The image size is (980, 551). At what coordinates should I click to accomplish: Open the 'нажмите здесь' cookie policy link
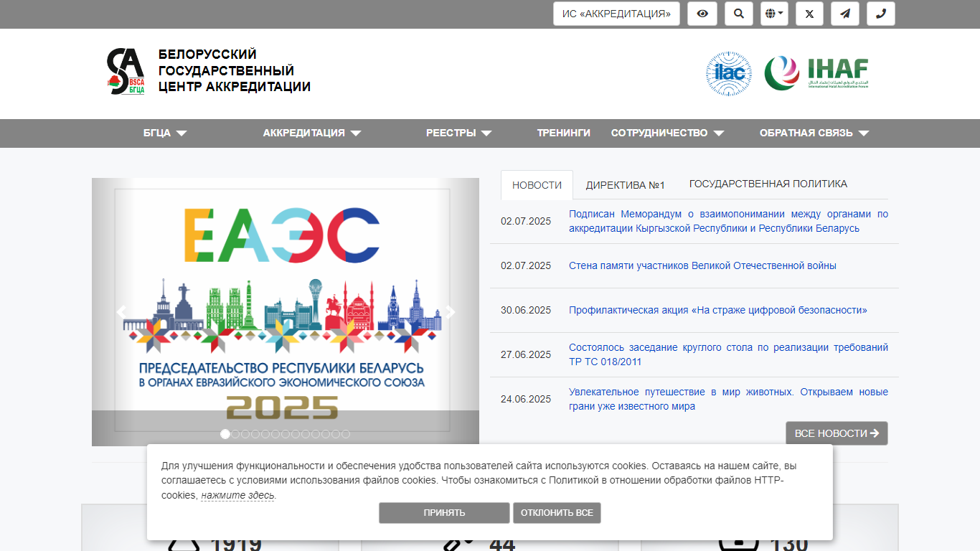tap(237, 495)
